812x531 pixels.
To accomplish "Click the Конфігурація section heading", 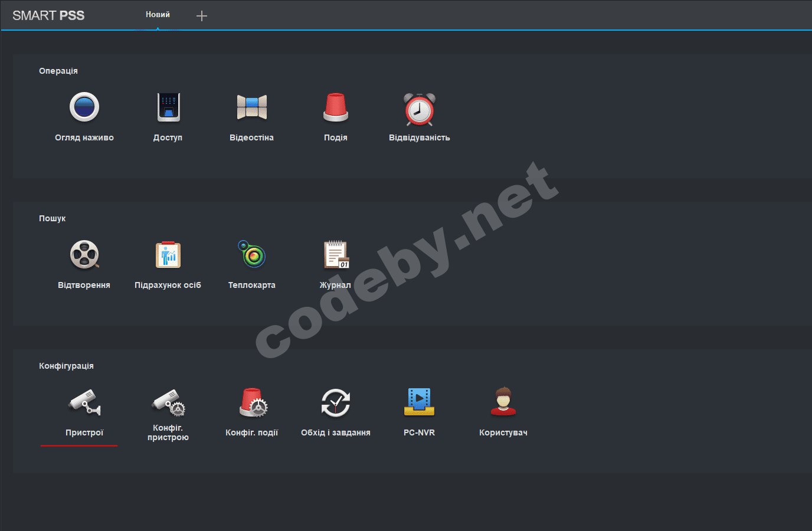I will (x=66, y=366).
